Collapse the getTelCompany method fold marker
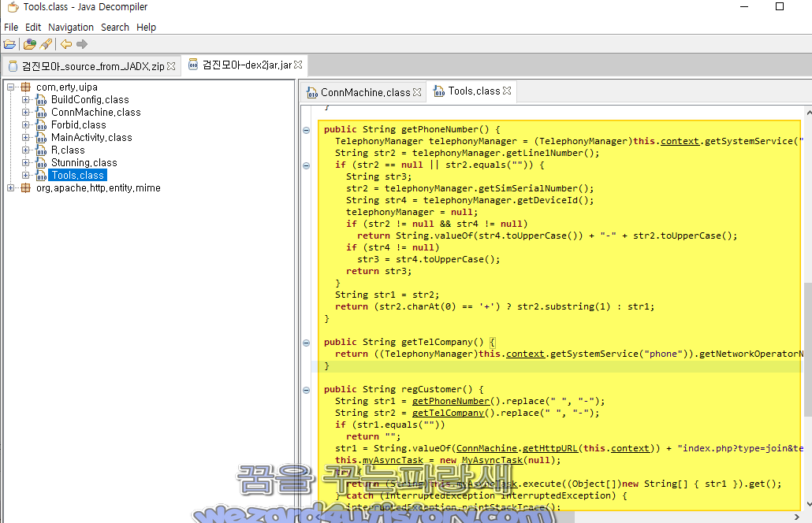 [x=306, y=343]
